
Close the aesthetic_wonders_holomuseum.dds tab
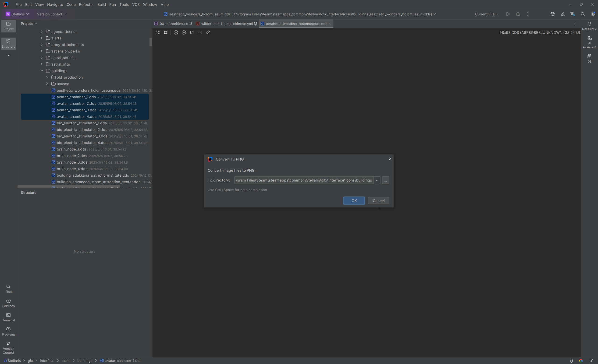[x=330, y=24]
